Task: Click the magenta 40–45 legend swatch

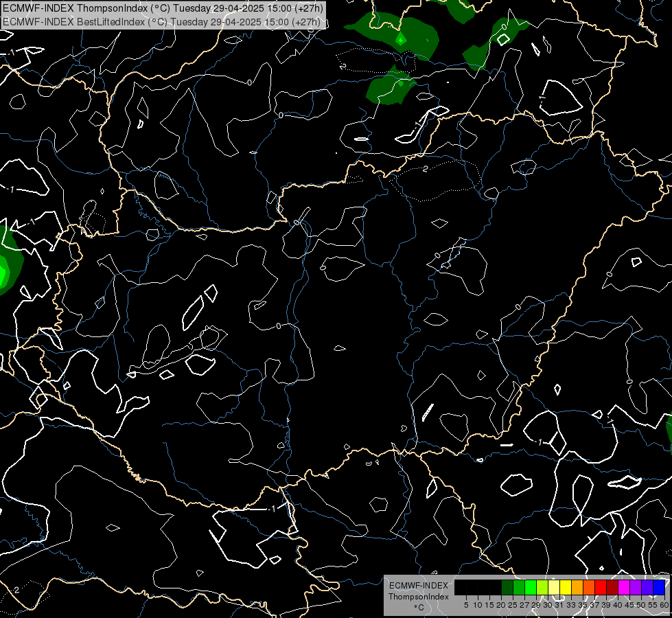Action: [x=624, y=587]
